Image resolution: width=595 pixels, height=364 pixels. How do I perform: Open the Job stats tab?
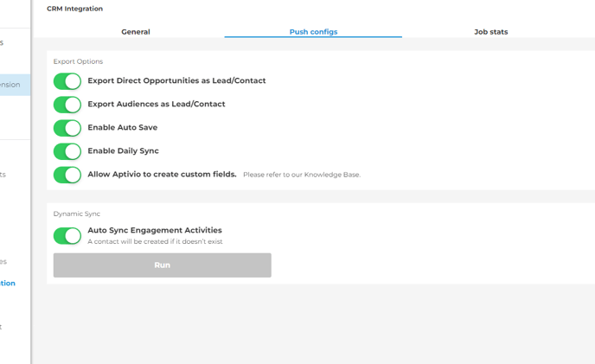[490, 32]
